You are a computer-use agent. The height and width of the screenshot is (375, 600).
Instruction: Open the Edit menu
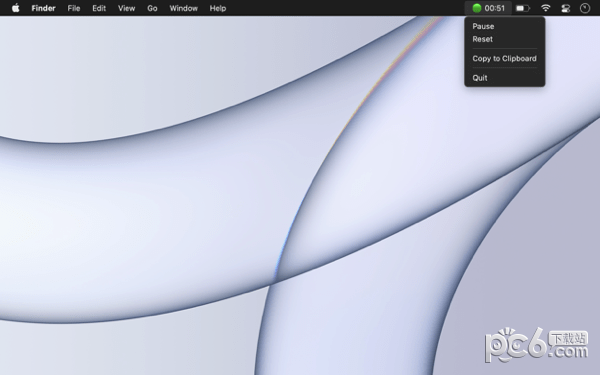click(x=99, y=8)
